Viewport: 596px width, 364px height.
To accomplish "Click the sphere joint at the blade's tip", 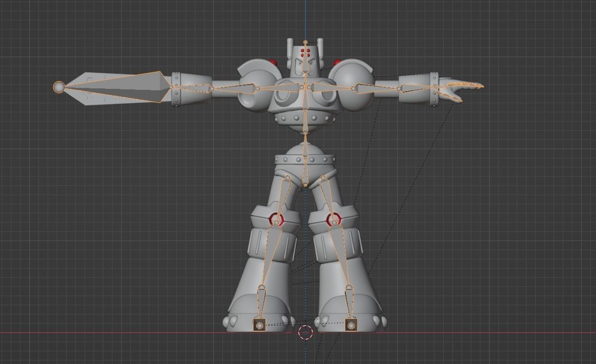I will [x=59, y=87].
